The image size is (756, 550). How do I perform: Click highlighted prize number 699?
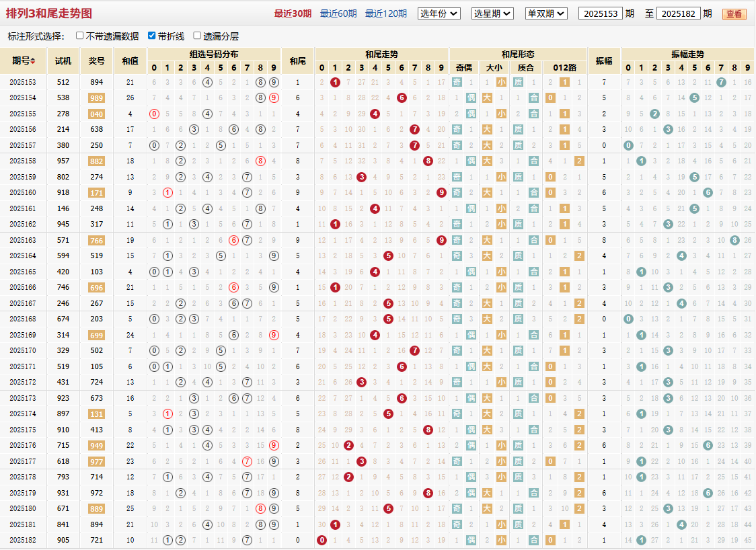click(x=96, y=335)
